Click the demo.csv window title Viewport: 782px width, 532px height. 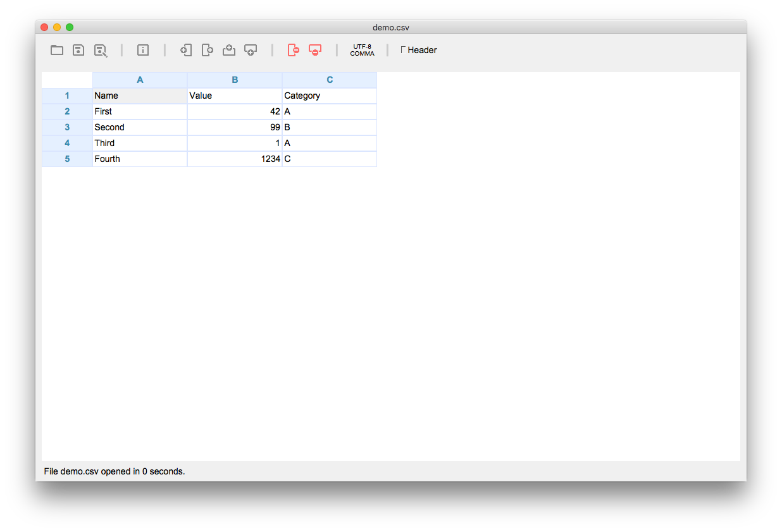(x=391, y=27)
